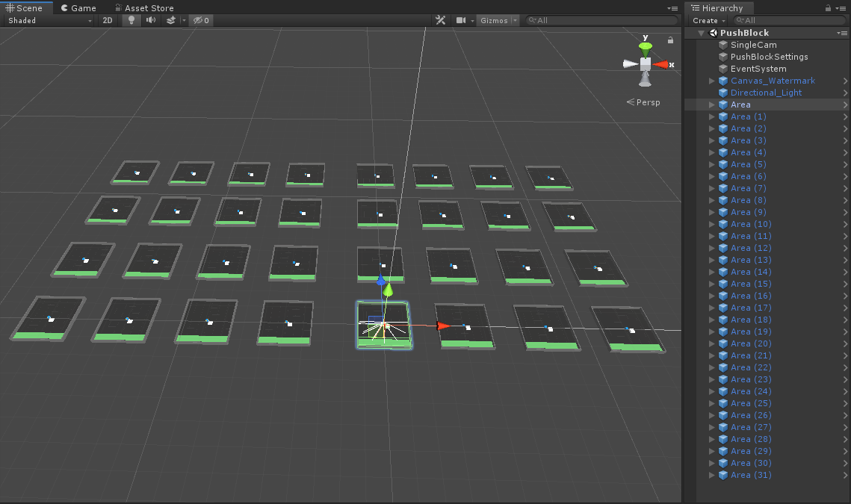Switch to the Asset Store tab

144,8
